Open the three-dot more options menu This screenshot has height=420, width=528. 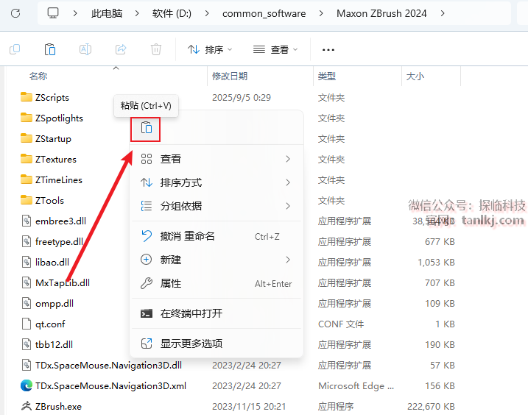pyautogui.click(x=328, y=49)
